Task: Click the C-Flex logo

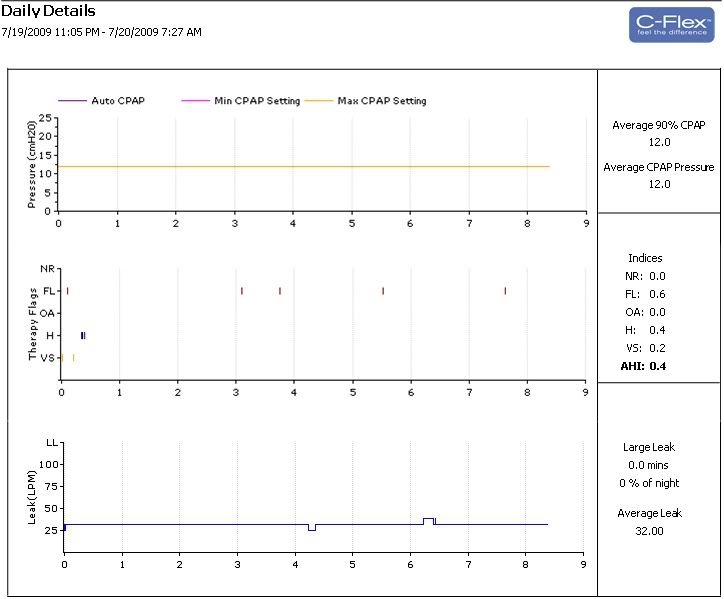Action: (x=672, y=25)
